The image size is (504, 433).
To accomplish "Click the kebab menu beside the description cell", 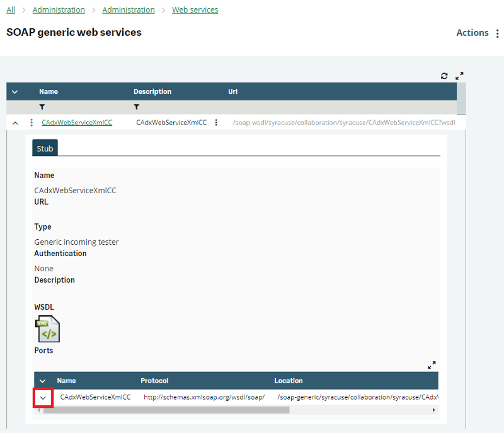I will click(216, 123).
